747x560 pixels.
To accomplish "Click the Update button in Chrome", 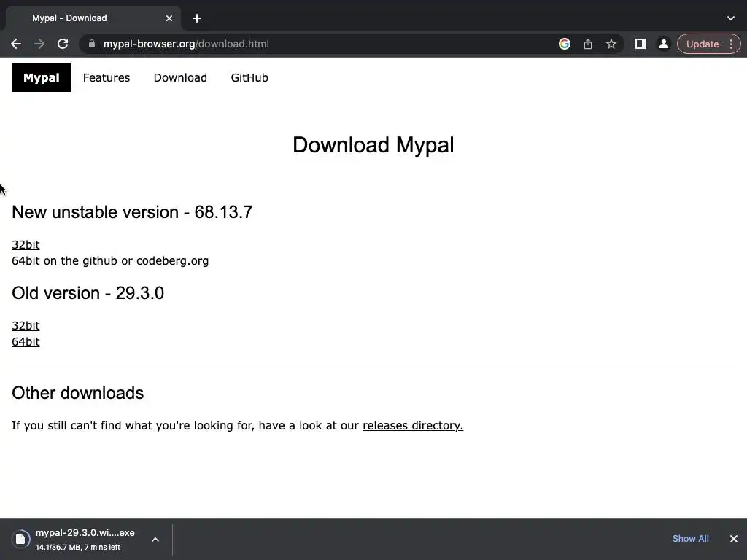I will pyautogui.click(x=703, y=44).
